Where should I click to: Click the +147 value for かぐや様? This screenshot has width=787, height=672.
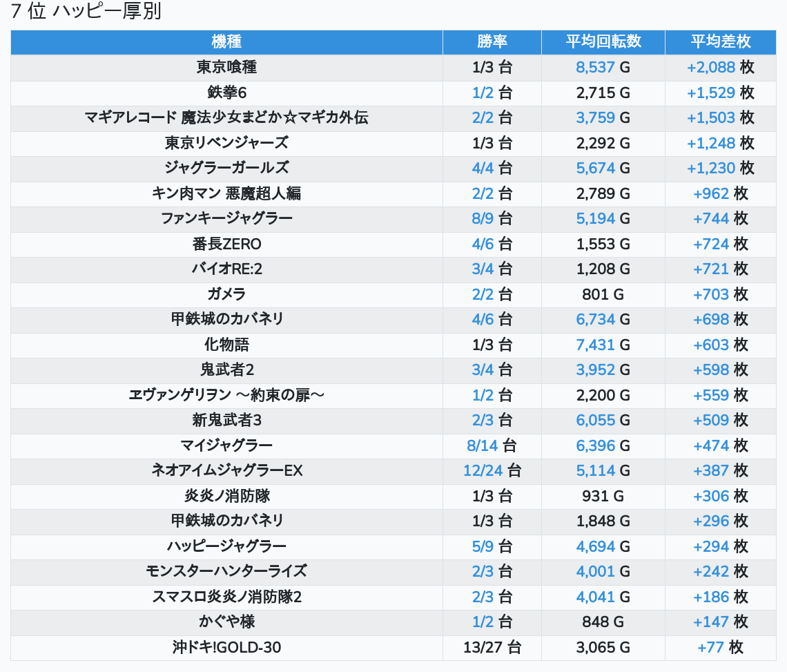click(x=710, y=622)
